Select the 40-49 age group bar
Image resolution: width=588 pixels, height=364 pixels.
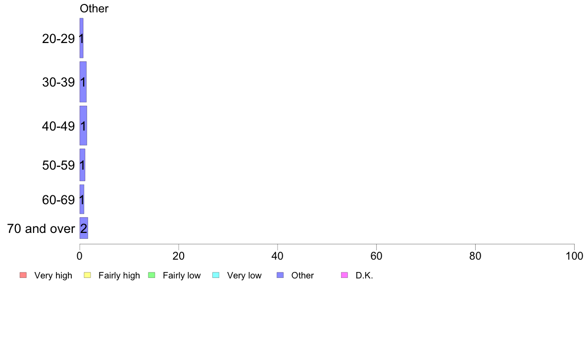coord(83,126)
